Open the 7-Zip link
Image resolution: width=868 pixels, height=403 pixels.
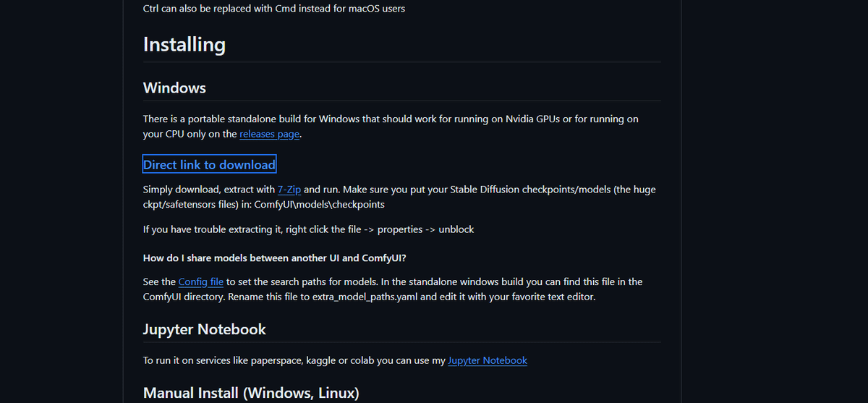[x=289, y=190]
